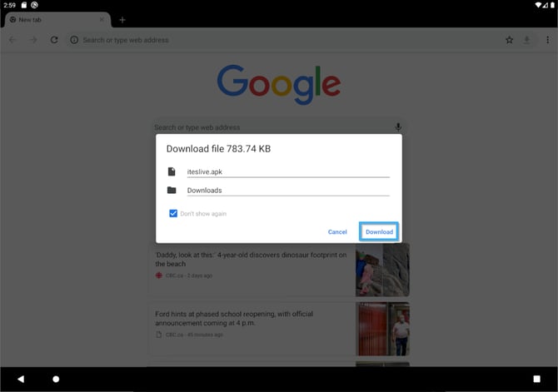The width and height of the screenshot is (558, 392).
Task: Tap the battery status icon
Action: point(553,5)
